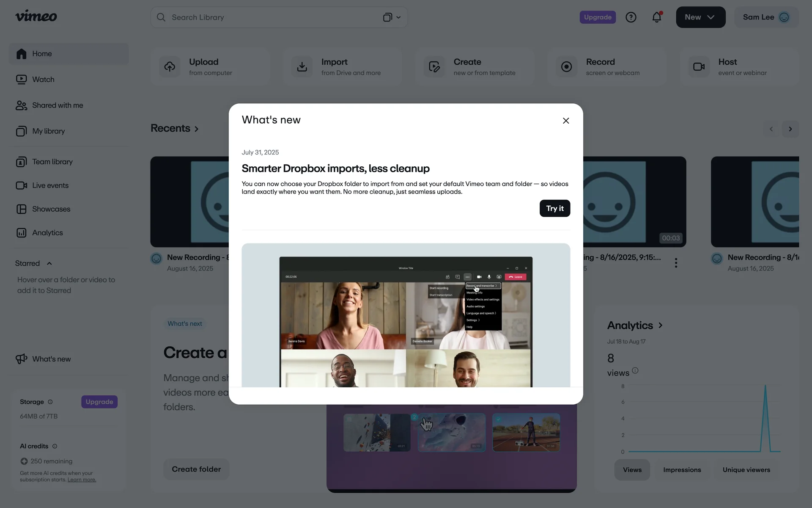The width and height of the screenshot is (812, 508).
Task: Click the Import download icon
Action: click(302, 67)
